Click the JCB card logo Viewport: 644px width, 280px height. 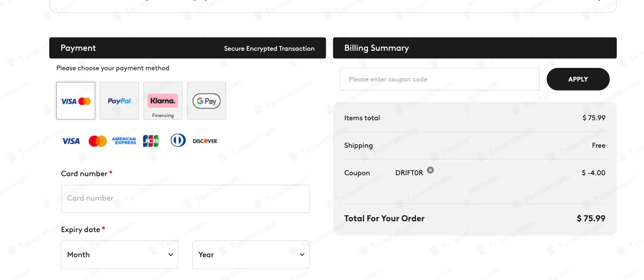point(151,141)
